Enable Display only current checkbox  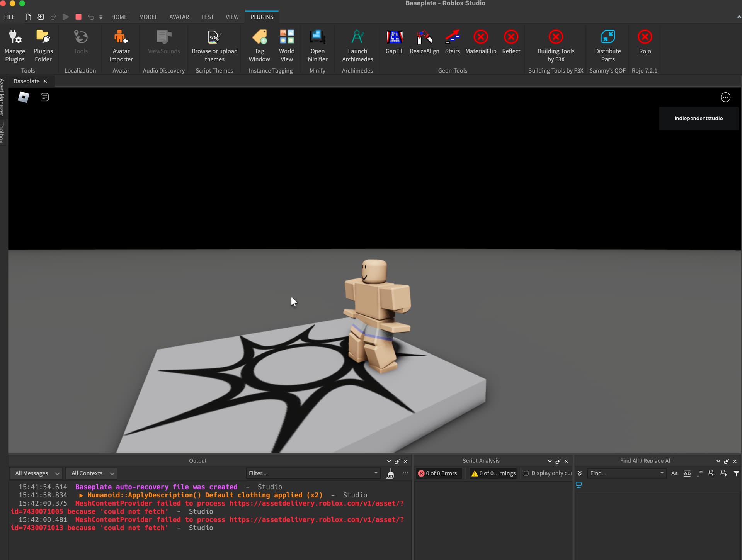pos(526,473)
